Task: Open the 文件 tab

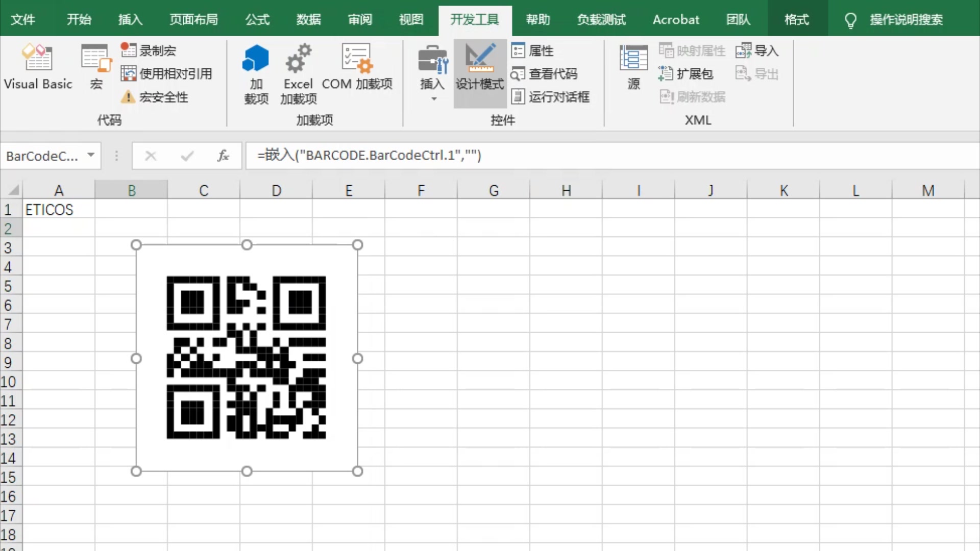Action: [23, 19]
